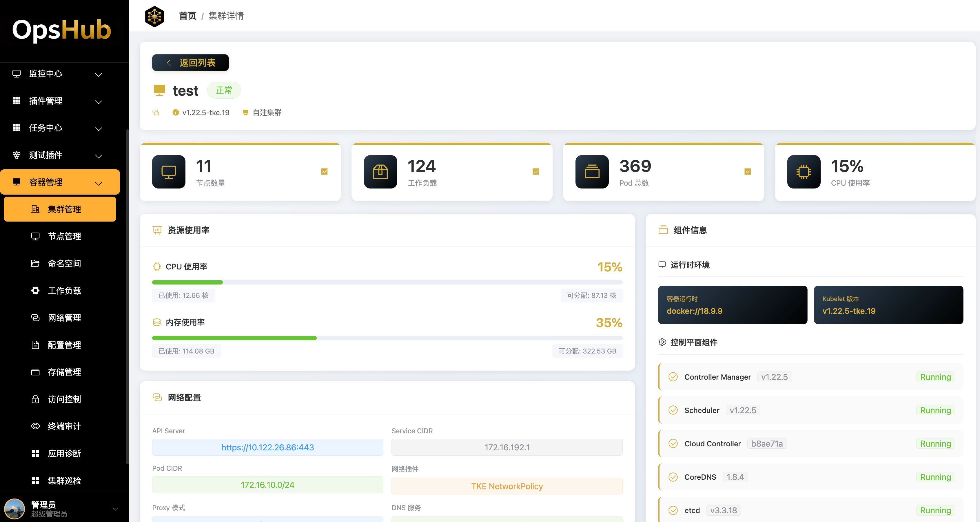Click the 网络管理 link icon
Viewport: 980px width, 522px height.
click(35, 318)
